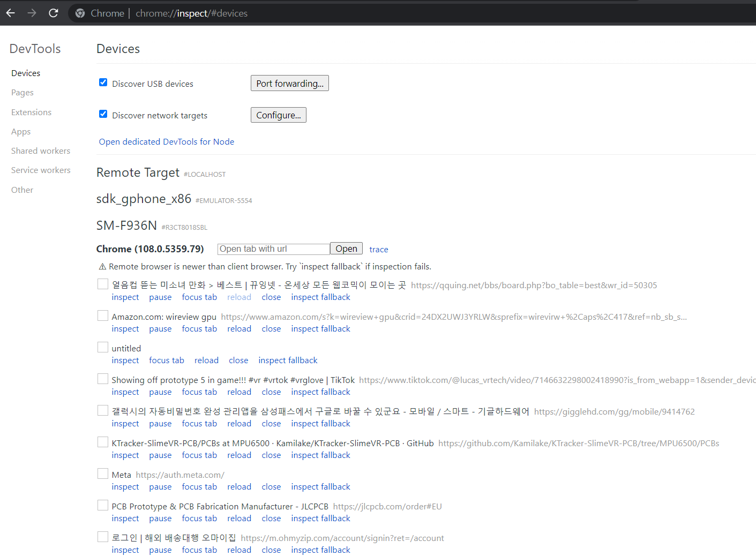The width and height of the screenshot is (756, 556).
Task: Click https://jlcpcb.com/order#EU URL text
Action: (x=387, y=507)
